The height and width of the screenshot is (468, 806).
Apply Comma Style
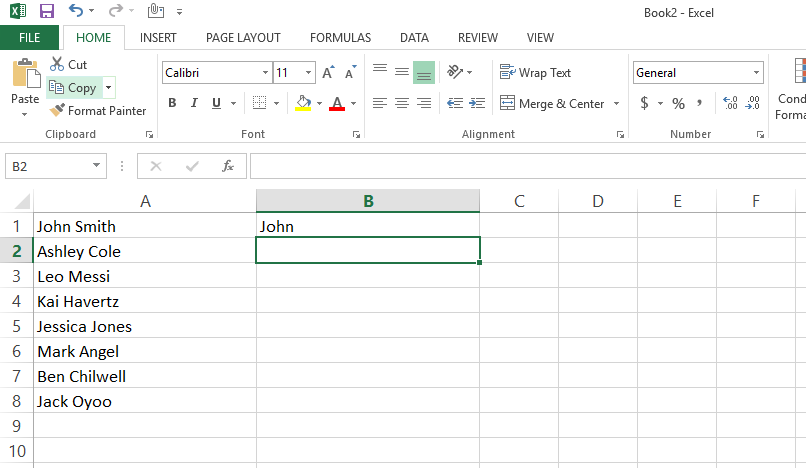point(700,103)
